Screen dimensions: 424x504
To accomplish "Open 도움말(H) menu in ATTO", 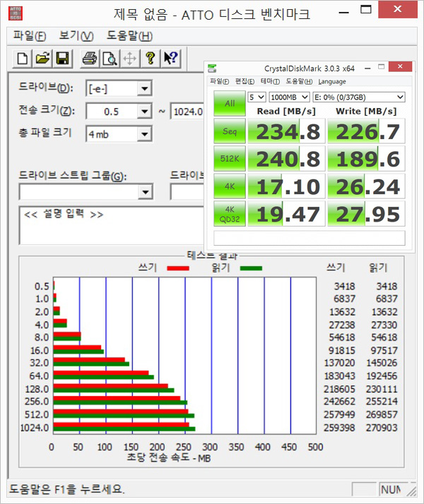I will 129,35.
